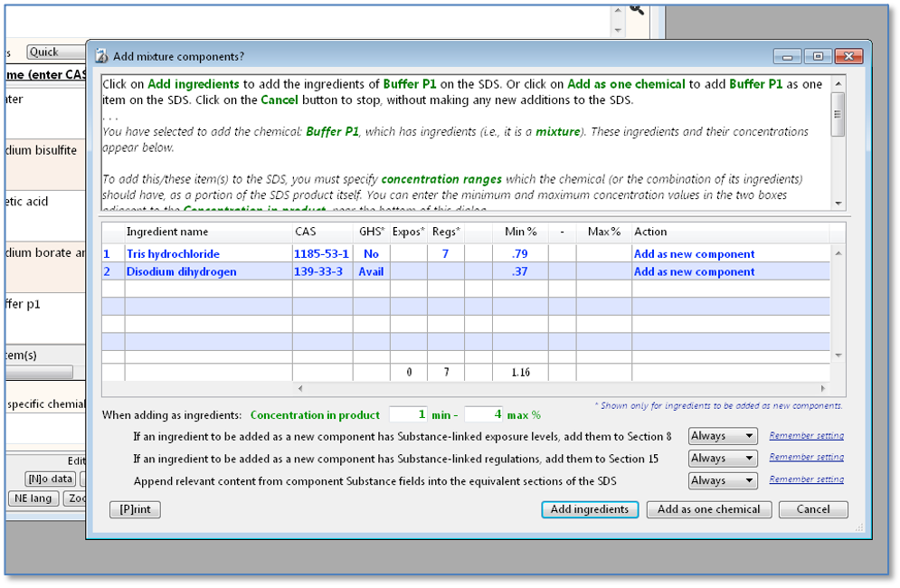Click the [P]rint button

(135, 509)
